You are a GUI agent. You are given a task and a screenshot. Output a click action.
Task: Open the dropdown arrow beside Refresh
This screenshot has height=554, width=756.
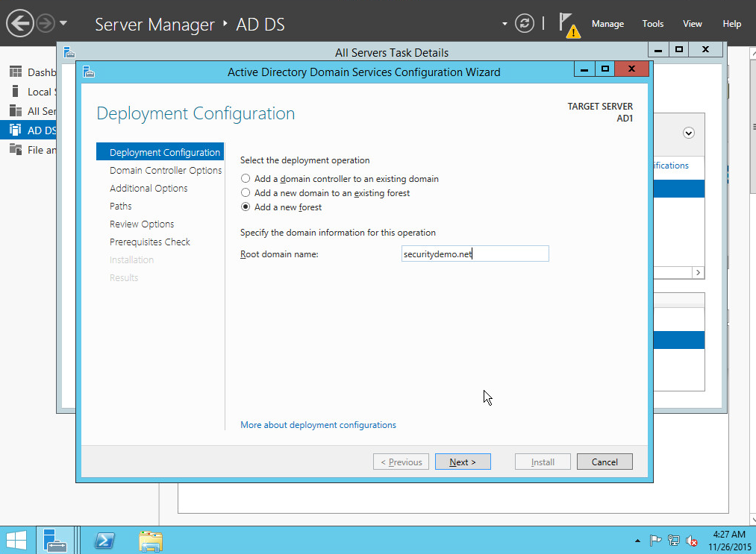(504, 24)
